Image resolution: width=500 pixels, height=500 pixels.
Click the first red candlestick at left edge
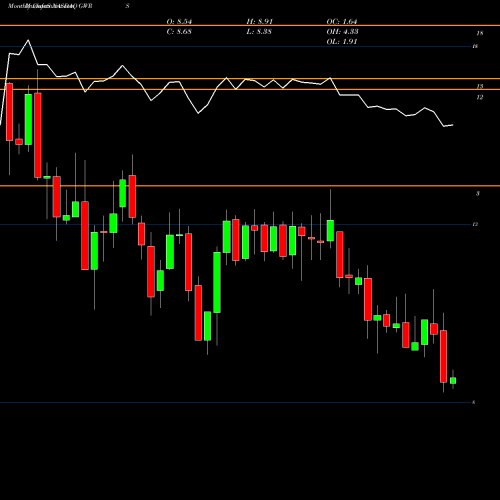pos(9,112)
